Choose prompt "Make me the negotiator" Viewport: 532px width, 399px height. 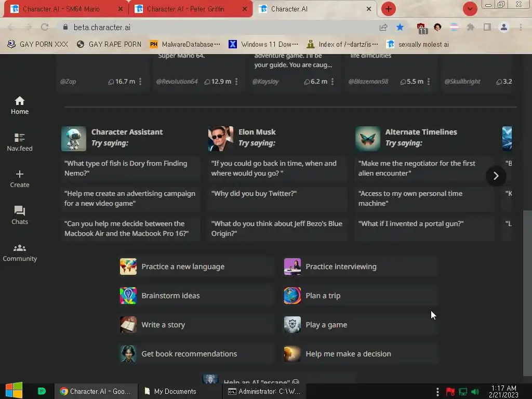click(424, 168)
